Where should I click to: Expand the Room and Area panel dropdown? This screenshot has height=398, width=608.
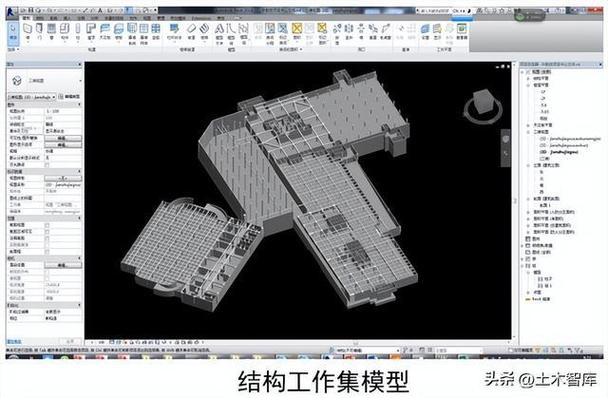click(291, 49)
